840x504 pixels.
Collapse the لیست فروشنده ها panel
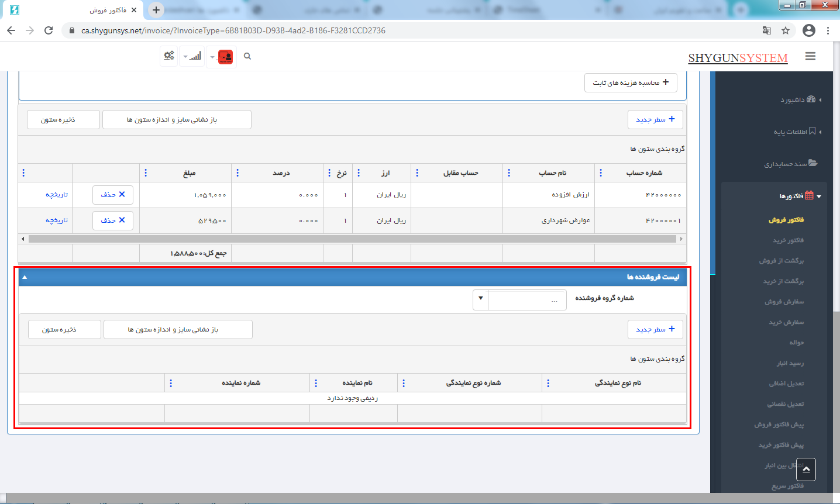click(x=25, y=277)
